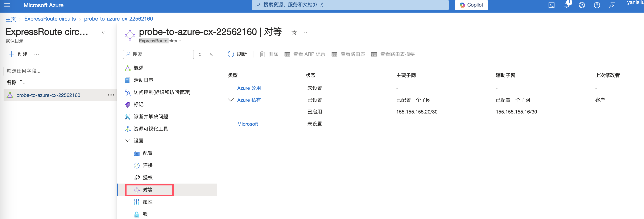644x219 pixels.
Task: Click the Microsoft Azure home brand
Action: pos(44,5)
